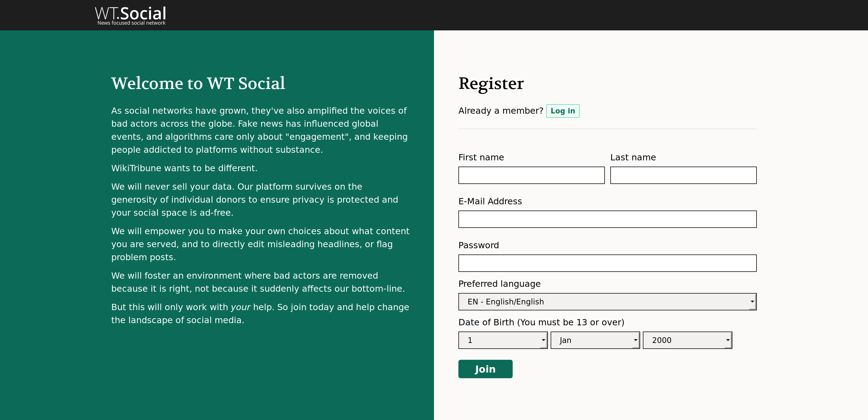
Task: Click the 'Password' field label
Action: point(479,245)
